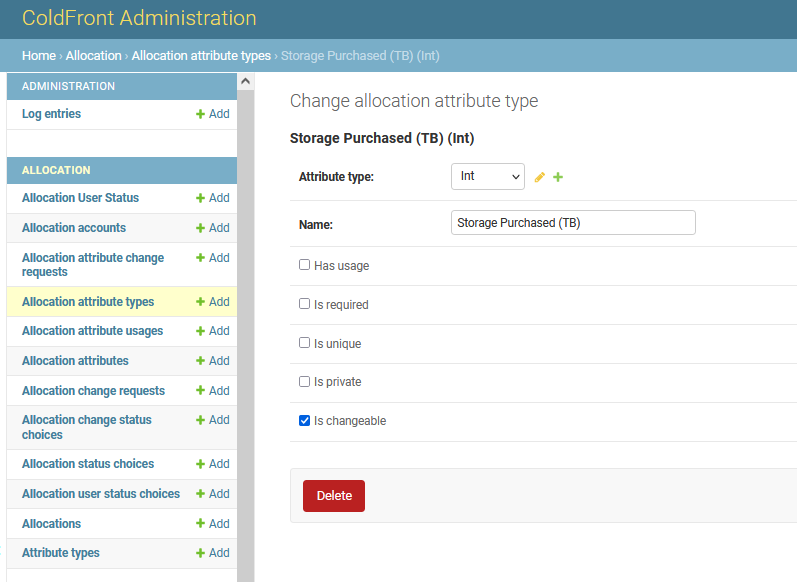Open the Attribute type Int dropdown
Viewport: 797px width, 582px height.
488,176
